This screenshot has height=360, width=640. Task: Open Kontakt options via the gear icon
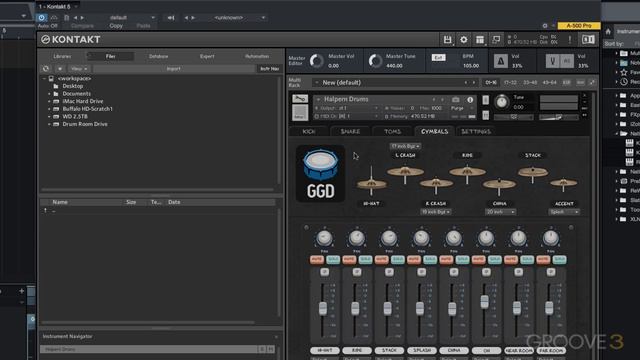464,40
